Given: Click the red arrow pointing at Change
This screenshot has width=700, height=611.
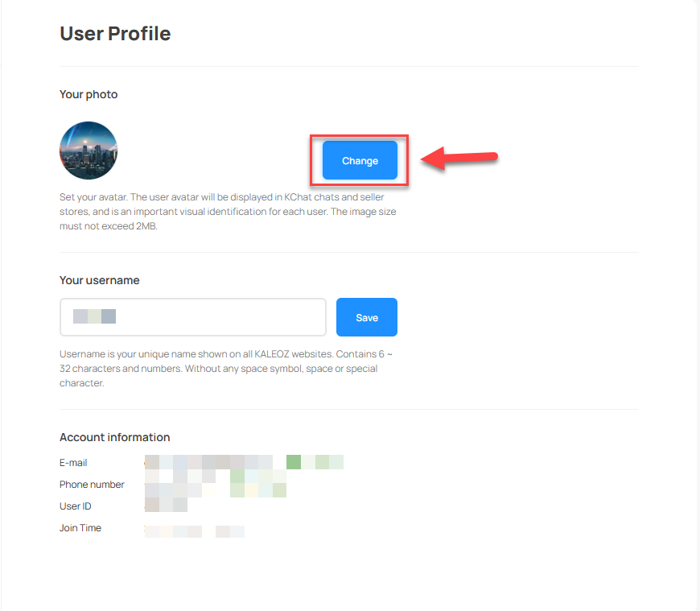Looking at the screenshot, I should (x=459, y=158).
